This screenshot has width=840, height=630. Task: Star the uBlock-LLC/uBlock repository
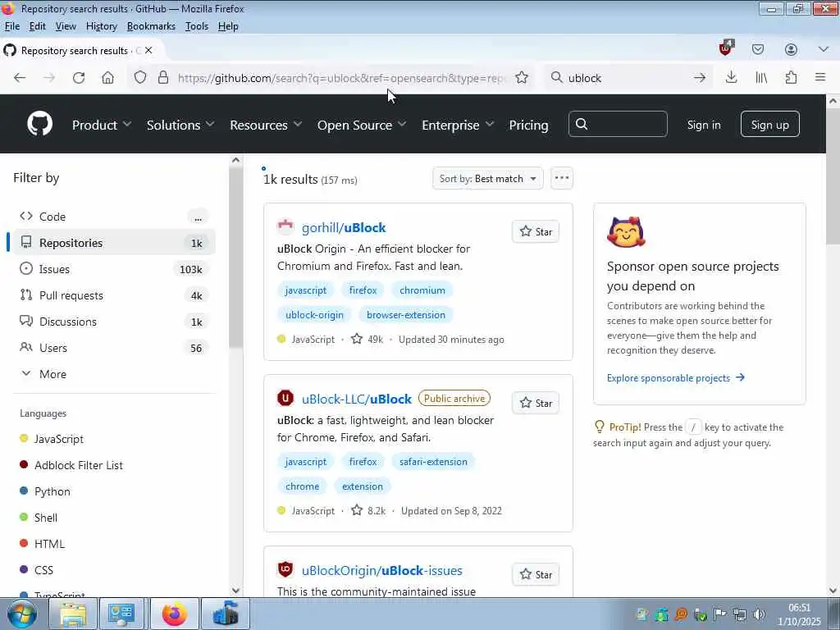[536, 403]
